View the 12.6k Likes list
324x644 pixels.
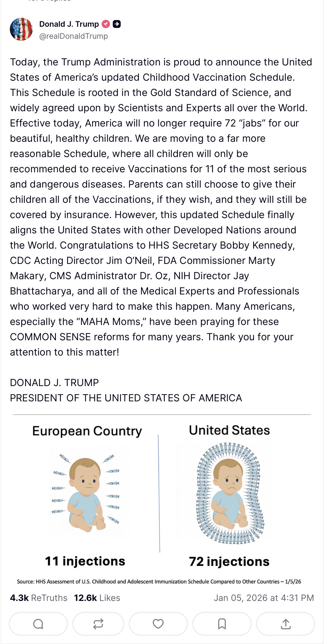(97, 598)
